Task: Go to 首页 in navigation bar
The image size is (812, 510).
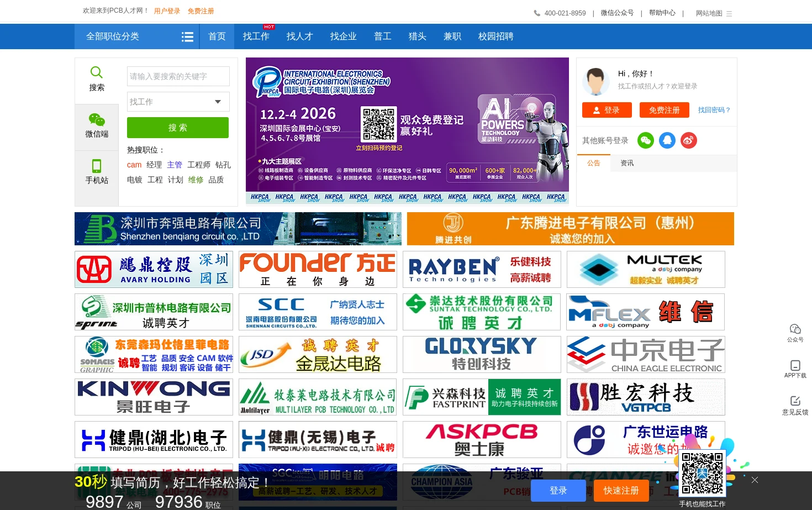Action: coord(217,36)
